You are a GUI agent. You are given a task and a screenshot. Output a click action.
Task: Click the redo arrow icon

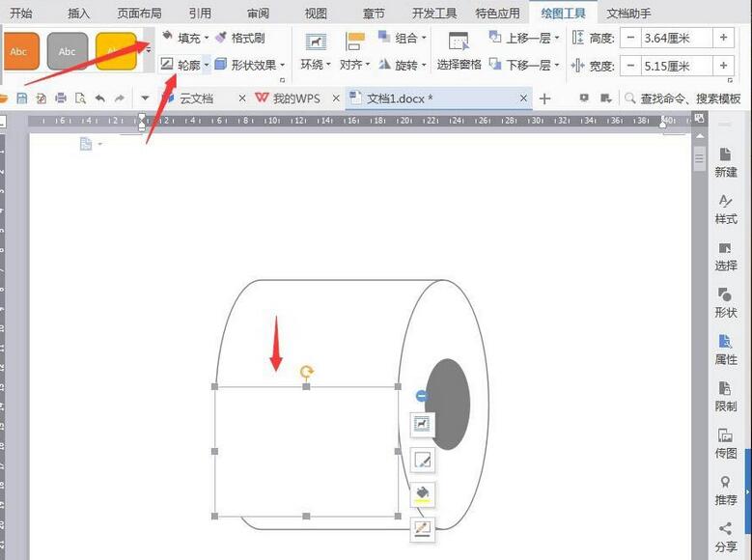119,98
